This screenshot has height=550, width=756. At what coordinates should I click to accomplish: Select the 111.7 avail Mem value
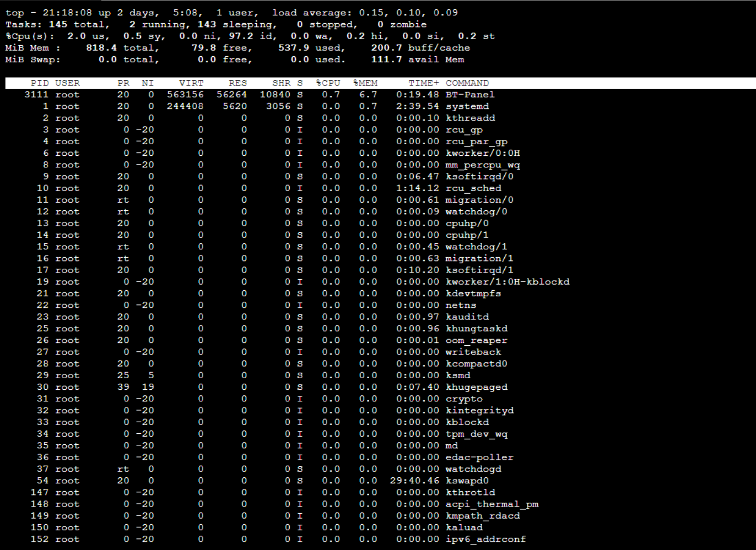(418, 59)
